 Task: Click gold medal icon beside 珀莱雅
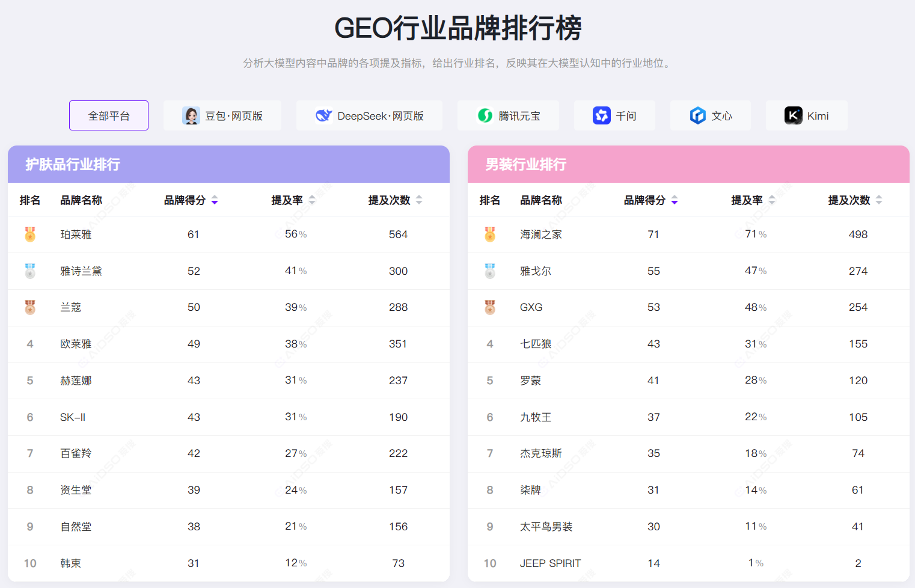coord(30,234)
